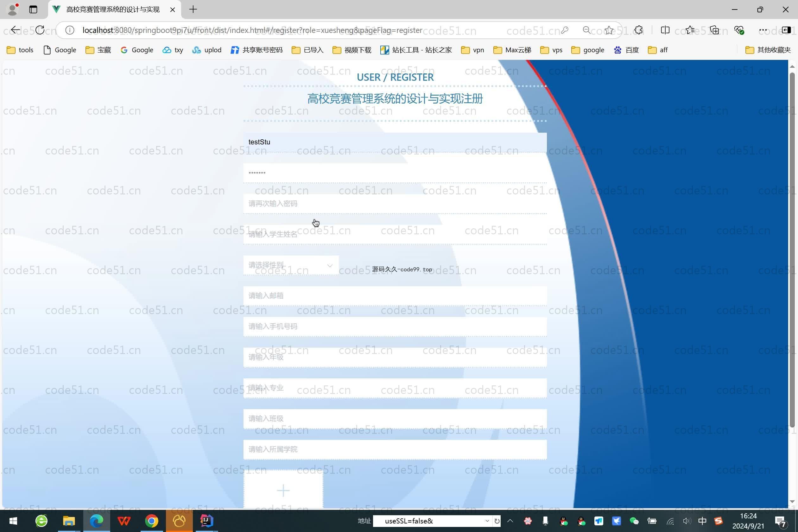
Task: Open the saved passwords key icon
Action: [565, 30]
